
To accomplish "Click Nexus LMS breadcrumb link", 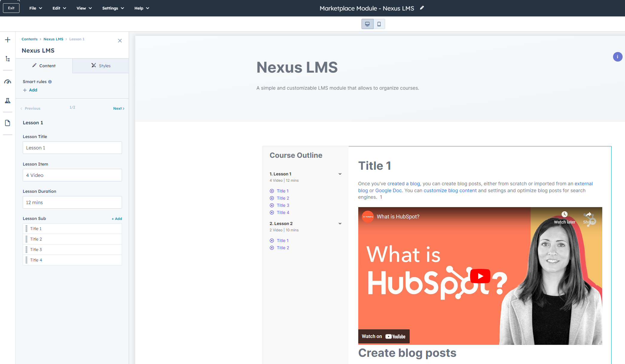I will tap(53, 39).
